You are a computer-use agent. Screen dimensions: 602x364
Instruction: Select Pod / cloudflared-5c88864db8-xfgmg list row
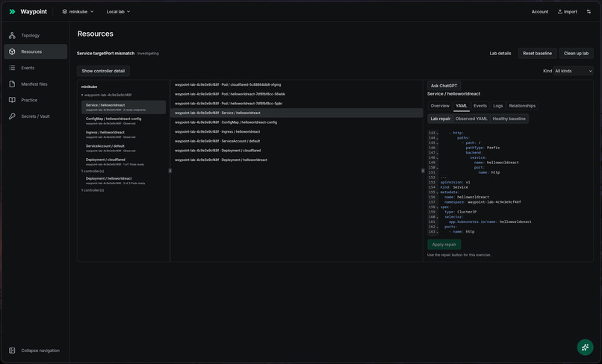(x=297, y=85)
